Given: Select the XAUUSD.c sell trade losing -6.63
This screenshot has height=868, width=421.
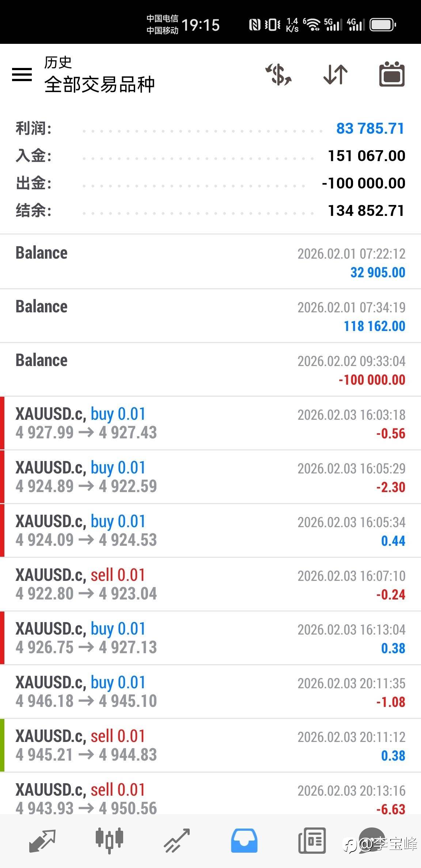Looking at the screenshot, I should pos(210,799).
